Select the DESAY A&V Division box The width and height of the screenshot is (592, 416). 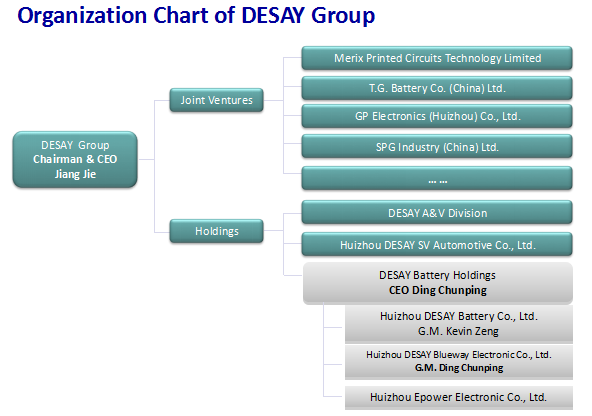click(x=437, y=213)
